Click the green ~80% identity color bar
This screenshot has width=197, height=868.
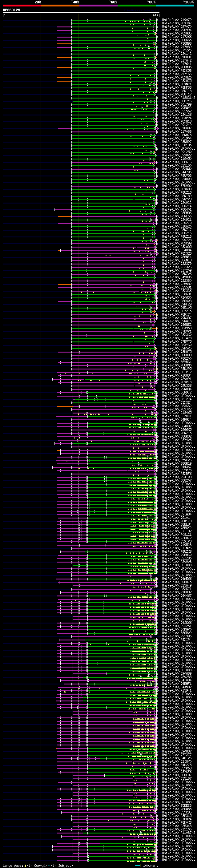click(137, 6)
